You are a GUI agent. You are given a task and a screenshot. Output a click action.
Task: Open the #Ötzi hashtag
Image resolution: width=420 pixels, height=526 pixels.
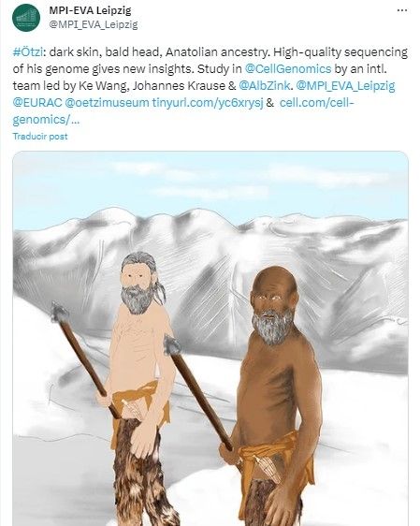[x=27, y=52]
